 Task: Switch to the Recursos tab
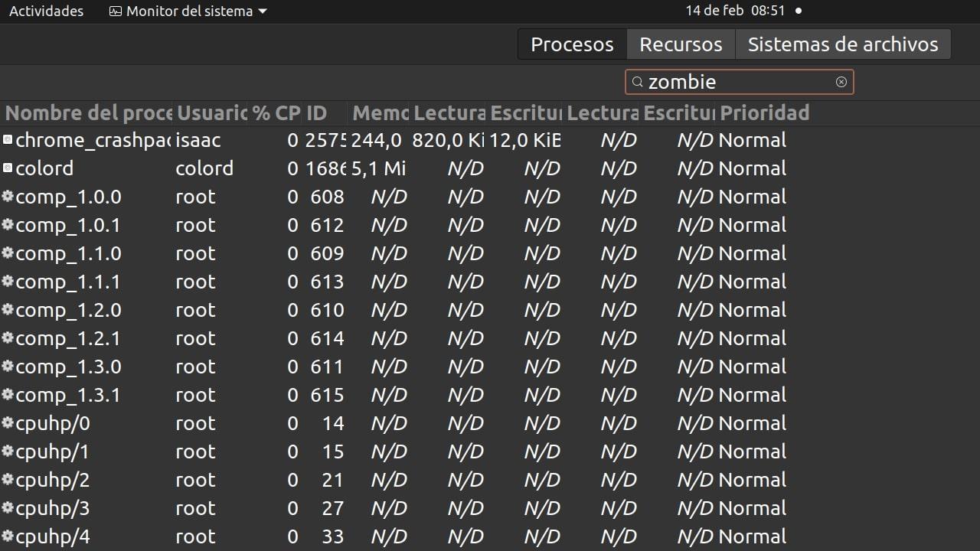(x=681, y=44)
